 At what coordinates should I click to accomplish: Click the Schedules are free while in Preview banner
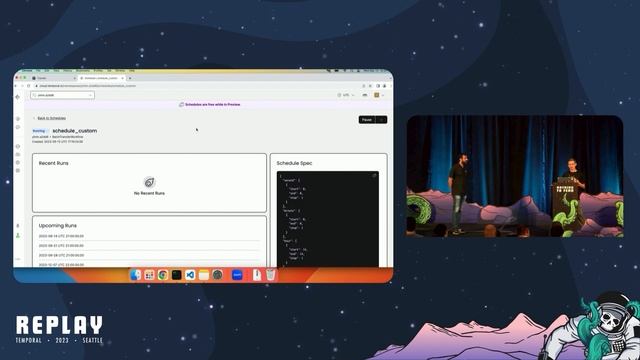pos(210,104)
